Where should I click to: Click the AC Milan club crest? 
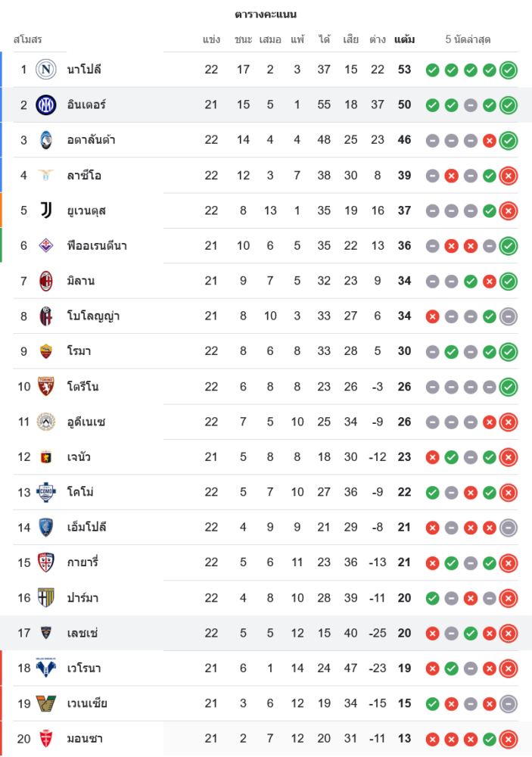click(46, 281)
